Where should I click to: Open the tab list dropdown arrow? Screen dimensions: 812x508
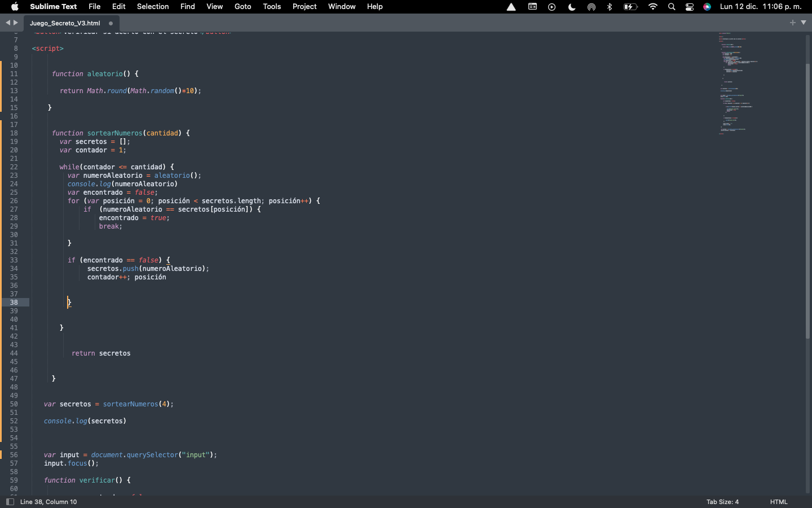tap(804, 23)
